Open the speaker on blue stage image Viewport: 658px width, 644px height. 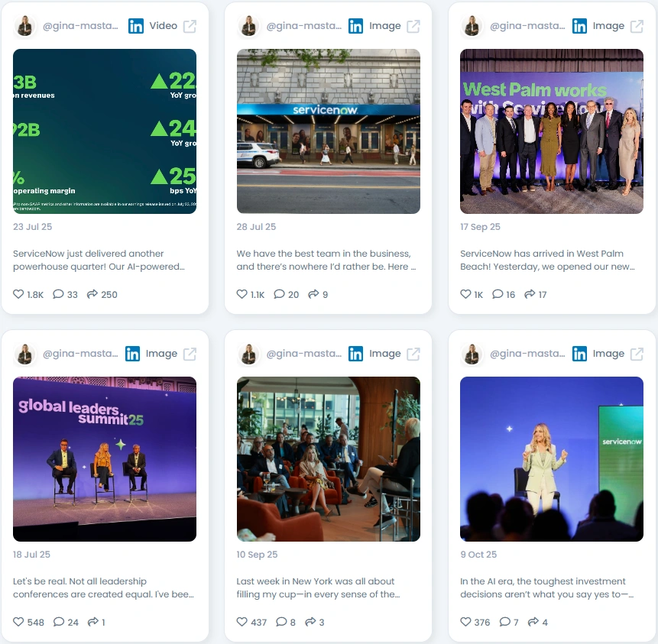click(552, 459)
